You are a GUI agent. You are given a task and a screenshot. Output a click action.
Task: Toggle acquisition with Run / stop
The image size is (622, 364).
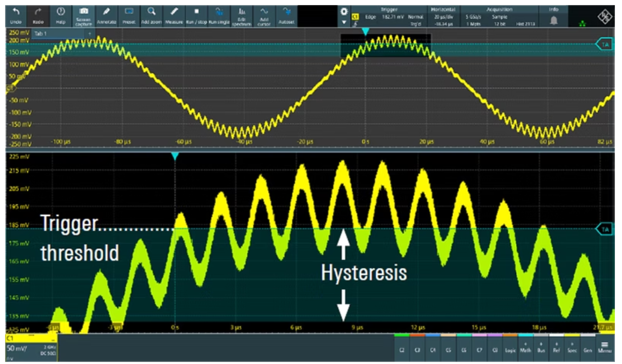(196, 16)
